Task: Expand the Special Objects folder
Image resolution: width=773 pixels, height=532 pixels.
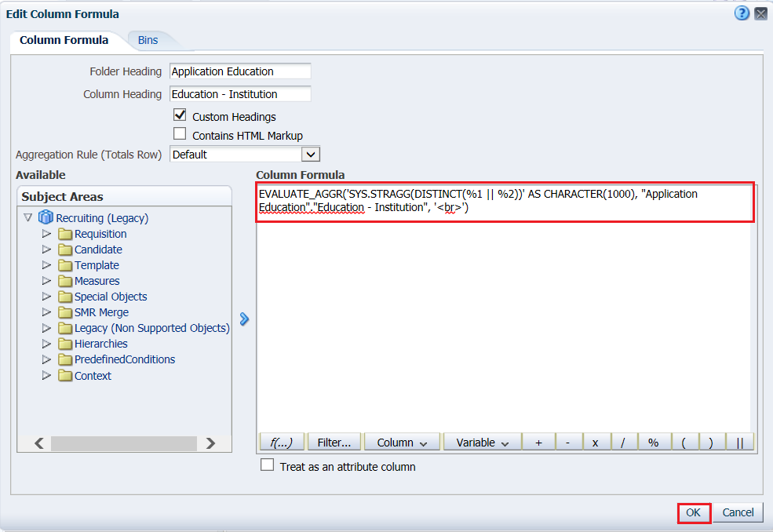Action: pyautogui.click(x=46, y=297)
